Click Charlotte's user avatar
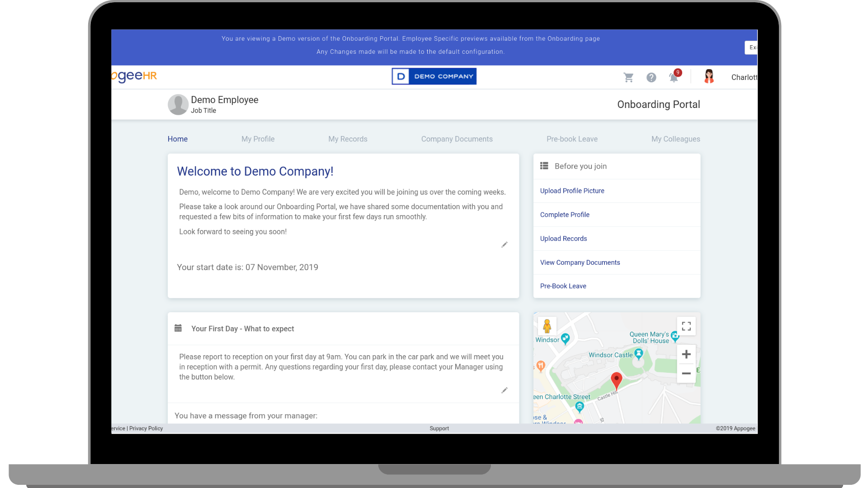 (x=709, y=77)
